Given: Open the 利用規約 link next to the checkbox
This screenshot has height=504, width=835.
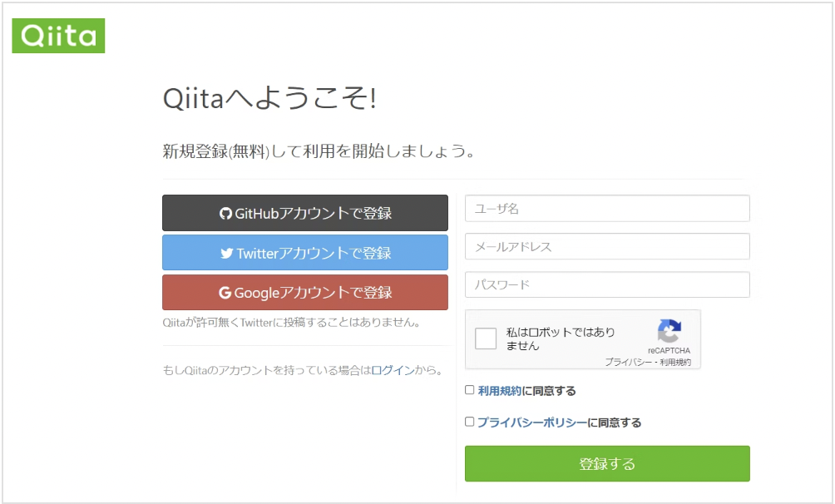Looking at the screenshot, I should tap(500, 390).
